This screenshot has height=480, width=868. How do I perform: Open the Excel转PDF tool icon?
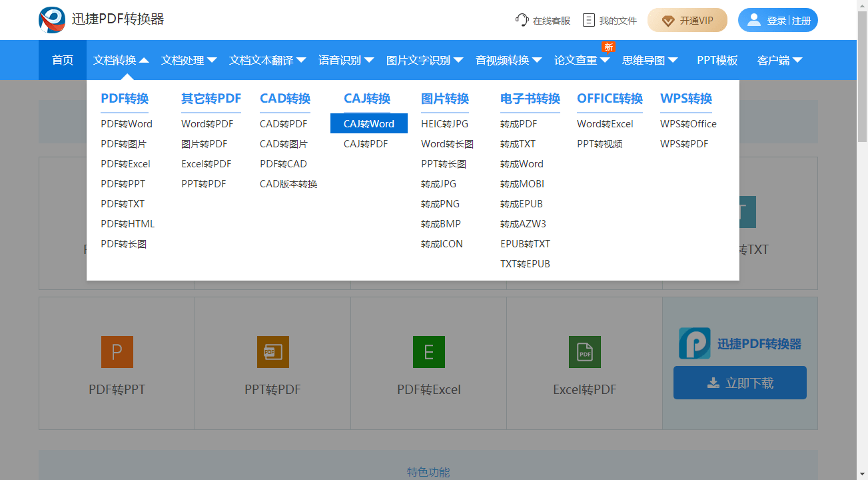(x=584, y=351)
